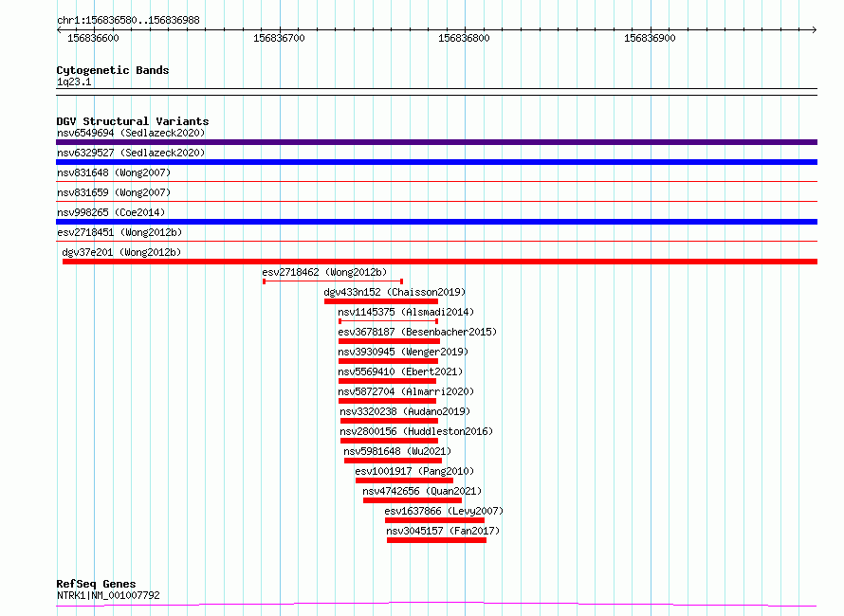The image size is (844, 616).
Task: Click the nsv6549694 (Sedlazeck2020) variant bar
Action: (436, 142)
